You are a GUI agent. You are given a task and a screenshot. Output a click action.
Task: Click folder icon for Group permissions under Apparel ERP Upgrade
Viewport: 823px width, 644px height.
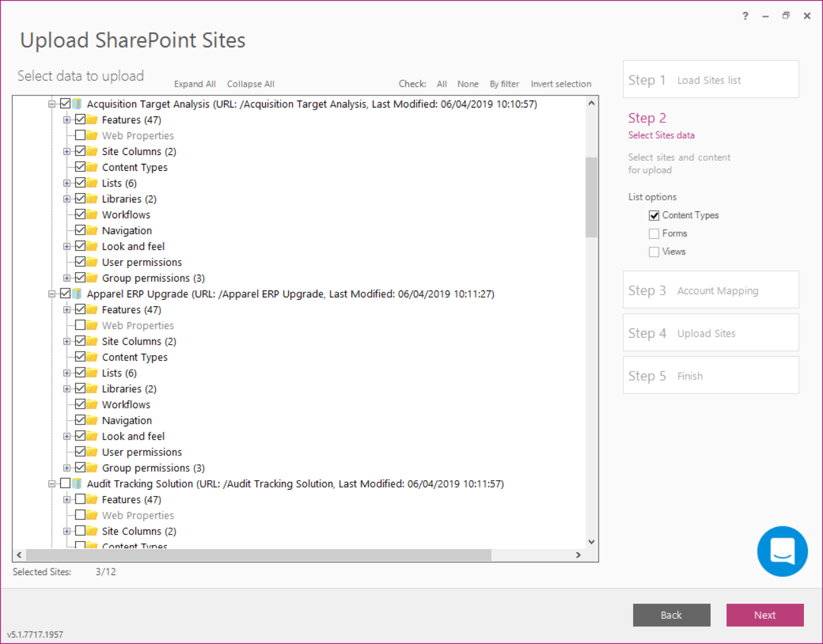click(x=92, y=468)
